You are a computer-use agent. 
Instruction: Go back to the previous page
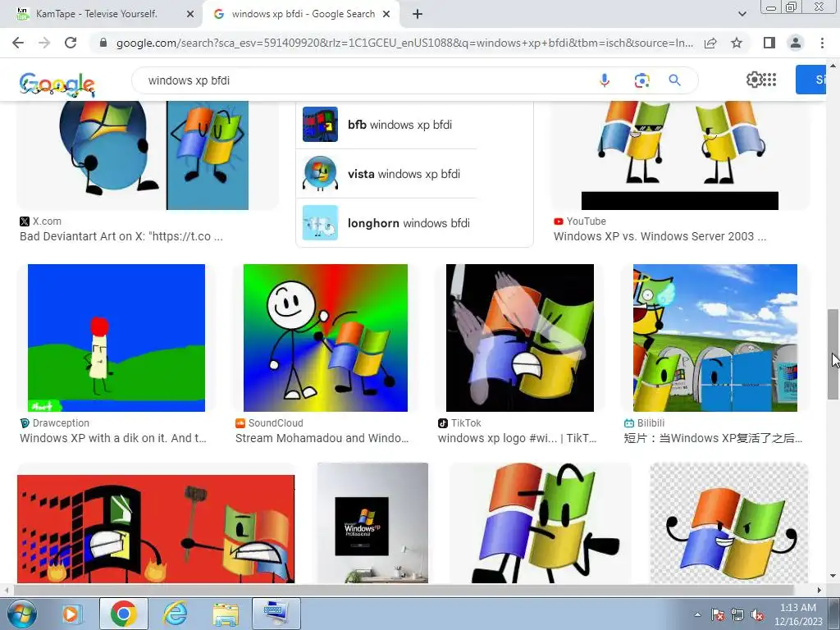[18, 43]
